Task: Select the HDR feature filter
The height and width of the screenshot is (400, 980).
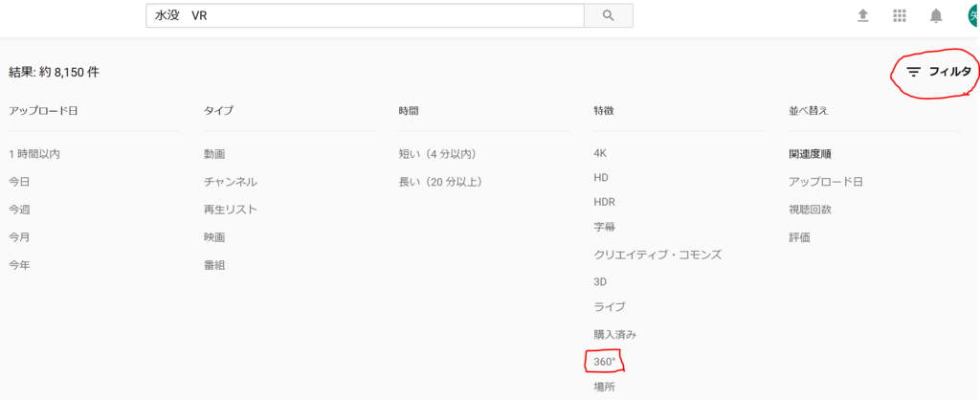Action: 605,202
